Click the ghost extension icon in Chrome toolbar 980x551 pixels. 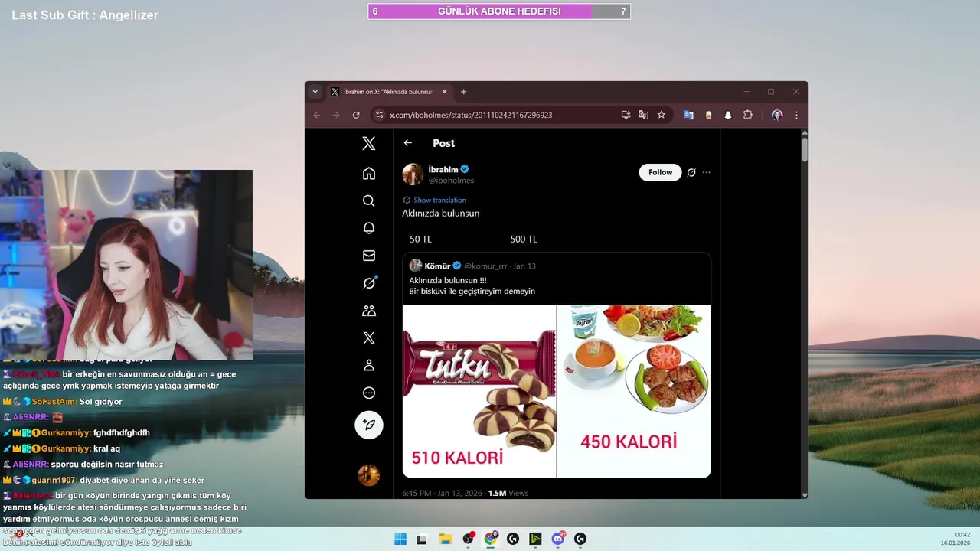[x=728, y=115]
